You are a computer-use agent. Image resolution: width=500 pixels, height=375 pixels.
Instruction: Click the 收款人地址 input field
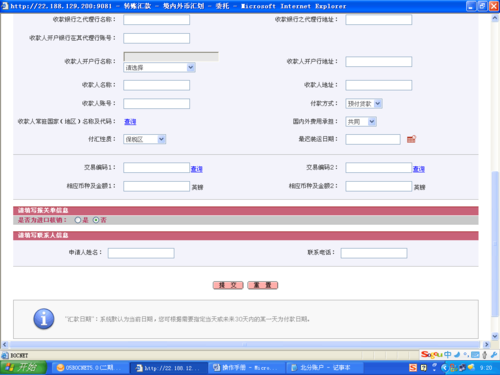click(x=379, y=85)
